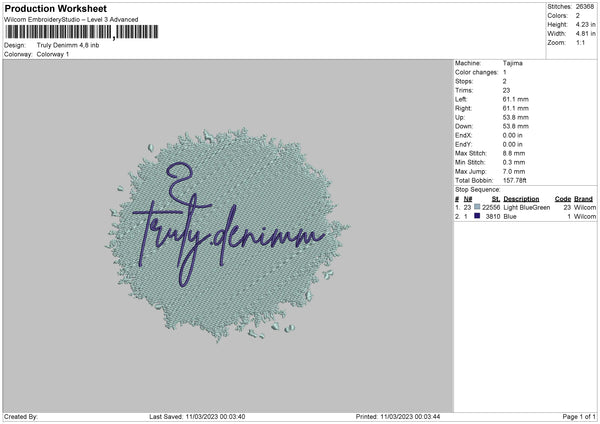Click the Light BlueGreen color swatch
The width and height of the screenshot is (600, 424).
(477, 207)
